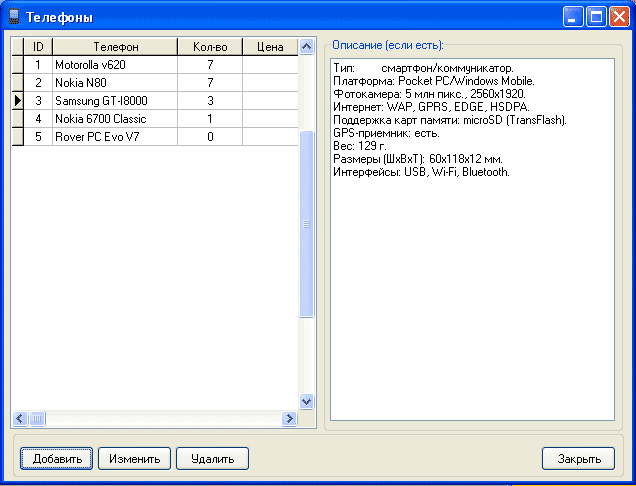
Task: Click inside the Описание text box
Action: 472,239
